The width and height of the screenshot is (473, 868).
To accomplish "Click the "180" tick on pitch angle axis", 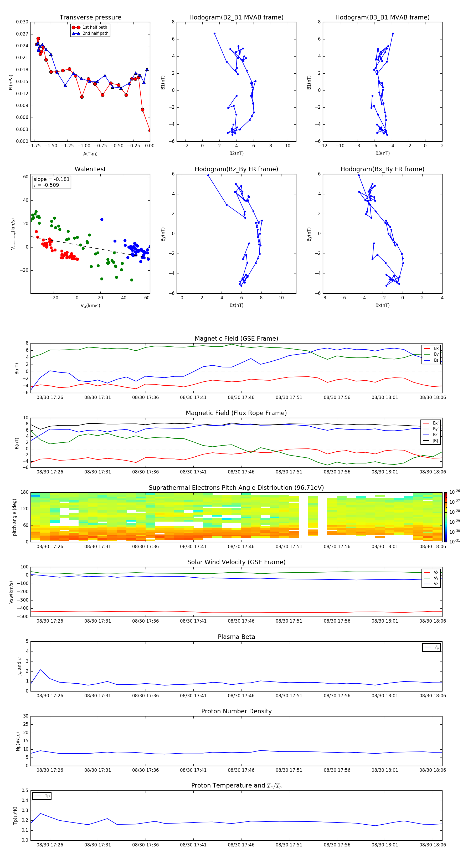I will click(25, 492).
